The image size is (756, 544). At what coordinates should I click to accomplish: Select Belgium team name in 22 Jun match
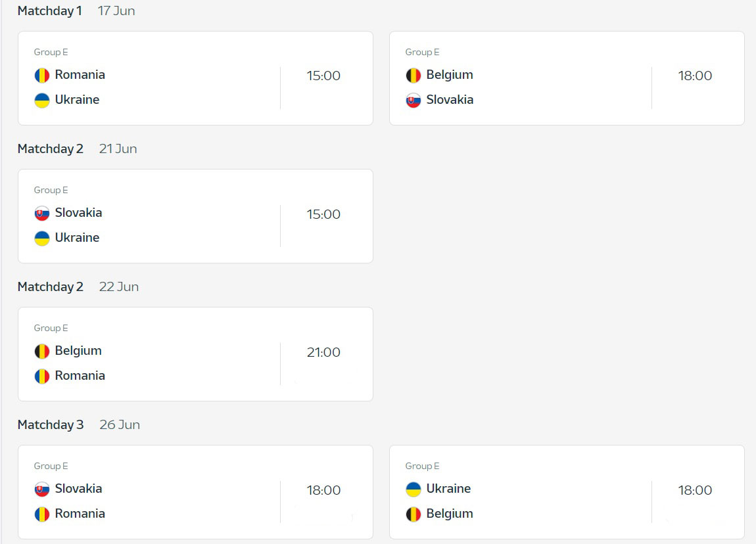(x=78, y=351)
